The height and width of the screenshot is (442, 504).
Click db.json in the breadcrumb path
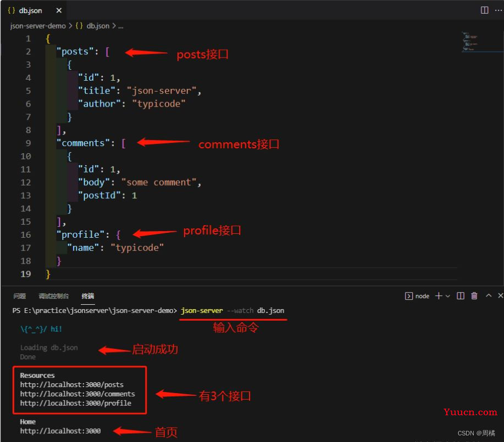[98, 26]
